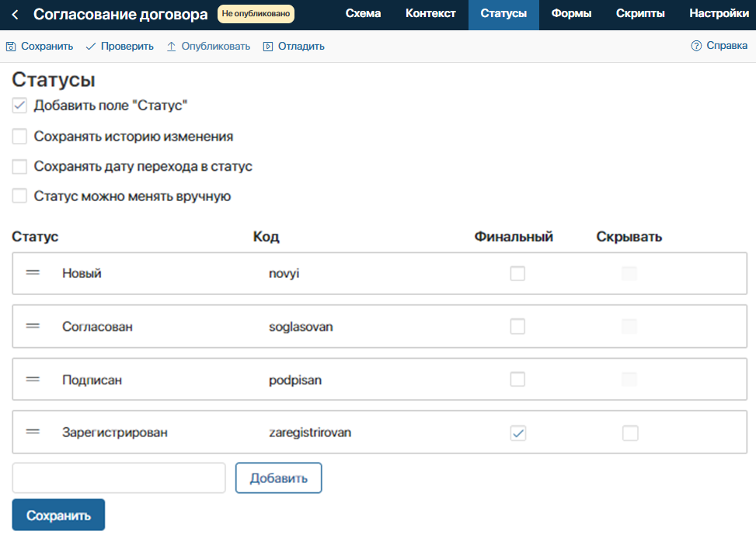The height and width of the screenshot is (535, 756).
Task: Click the Отладить debug play icon
Action: pyautogui.click(x=267, y=47)
